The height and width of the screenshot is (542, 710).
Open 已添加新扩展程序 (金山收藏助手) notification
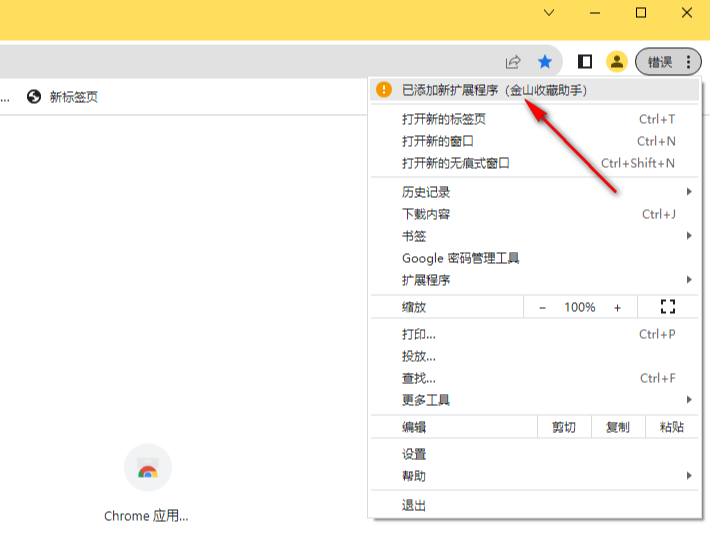534,90
